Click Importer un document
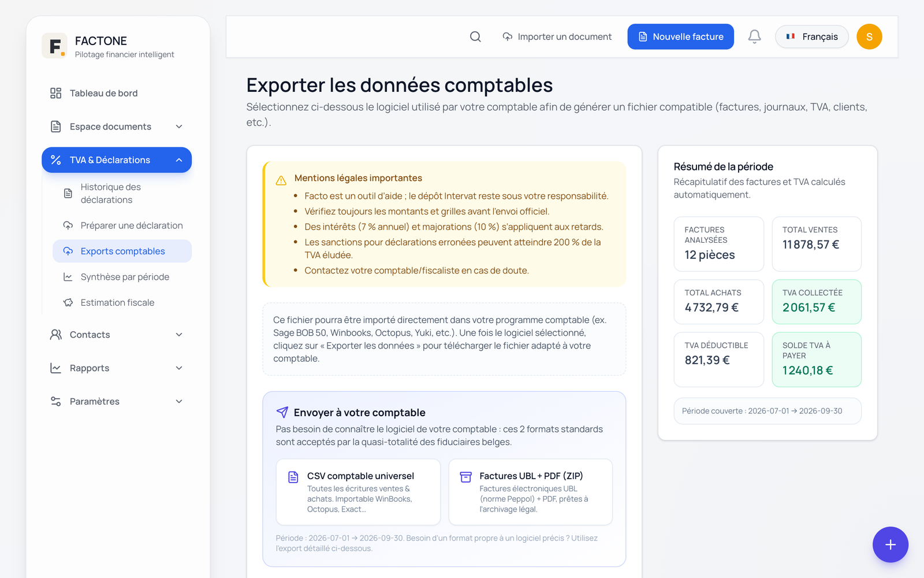Screen dimensions: 924x578 pyautogui.click(x=557, y=36)
